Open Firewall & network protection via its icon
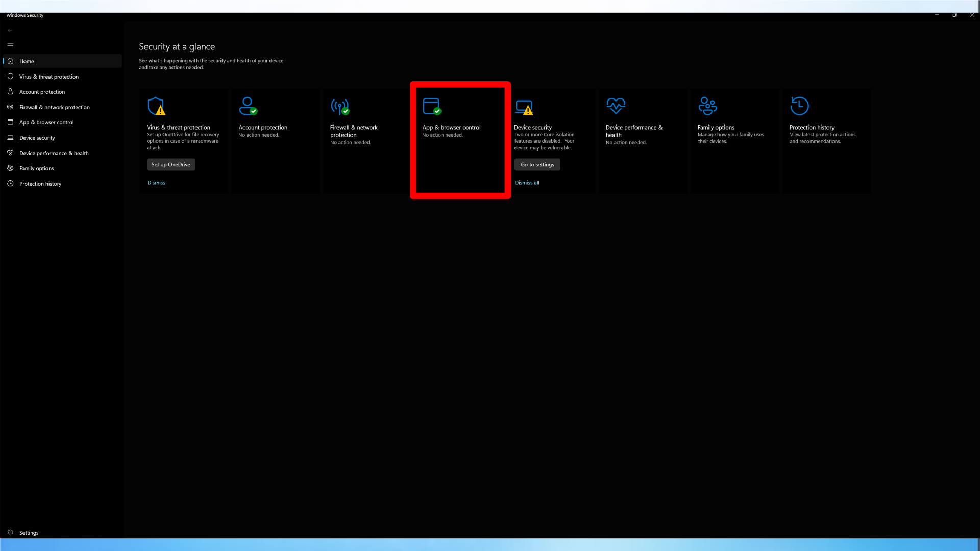Screen dimensions: 980x551 [10, 107]
